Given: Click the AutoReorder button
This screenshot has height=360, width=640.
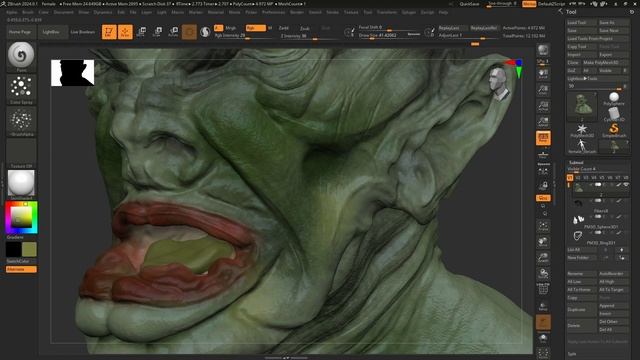Looking at the screenshot, I should click(613, 273).
